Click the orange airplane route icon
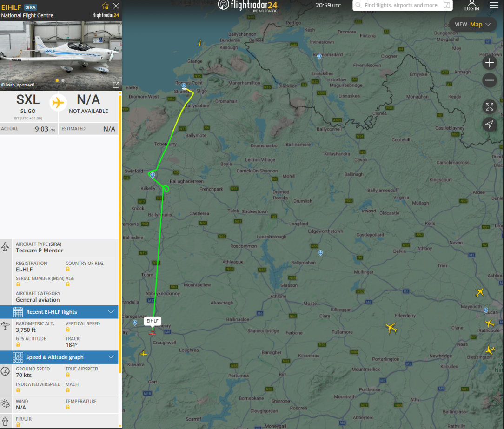504x429 pixels. pyautogui.click(x=58, y=103)
